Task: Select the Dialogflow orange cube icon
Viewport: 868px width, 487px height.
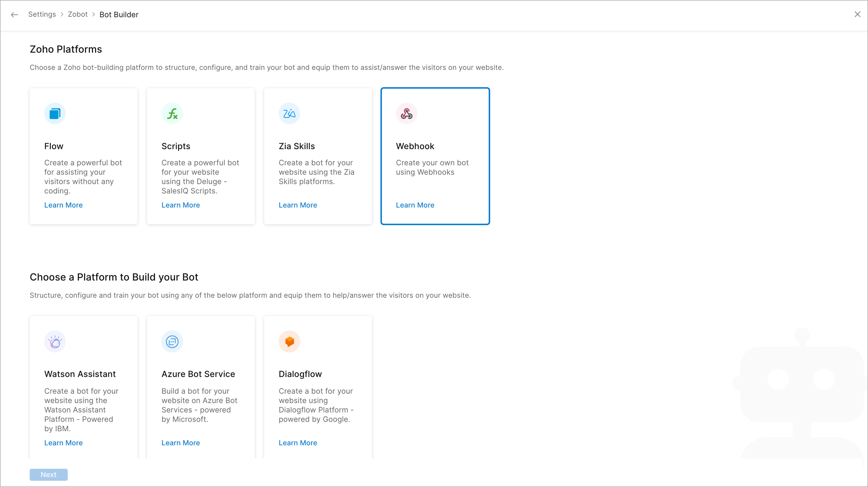Action: click(289, 342)
